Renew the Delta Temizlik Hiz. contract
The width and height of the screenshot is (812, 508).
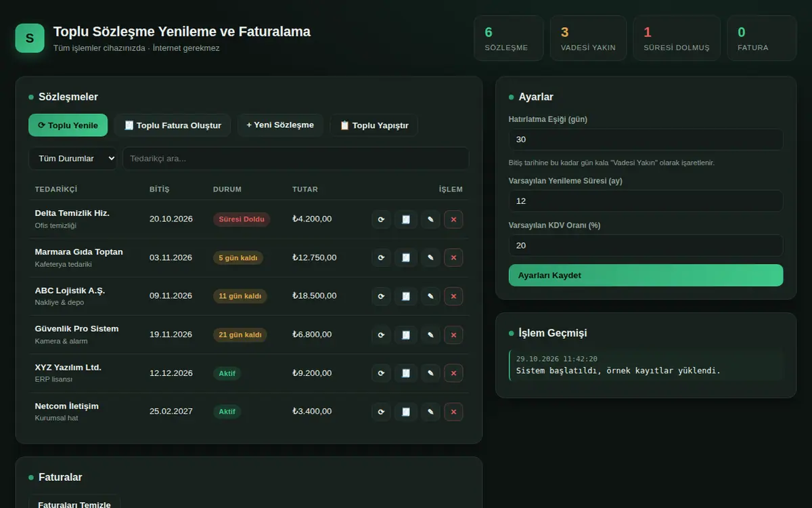(381, 219)
